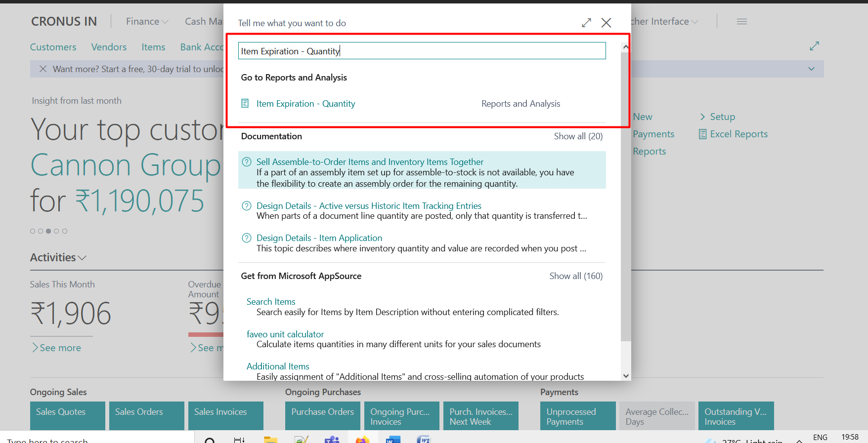Open Firefox from the taskbar
Screen dimensions: 868x443
point(362,440)
